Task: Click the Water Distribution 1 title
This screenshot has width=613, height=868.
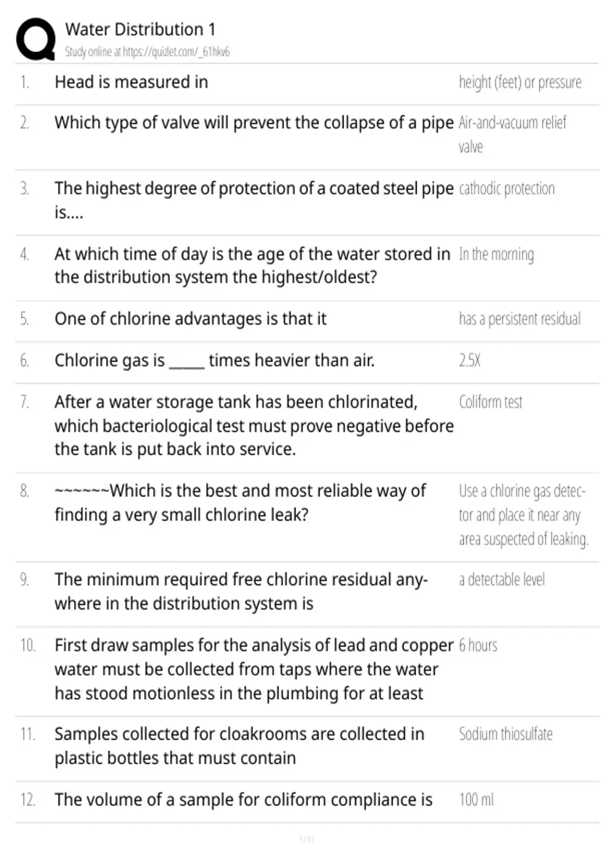Action: 140,29
